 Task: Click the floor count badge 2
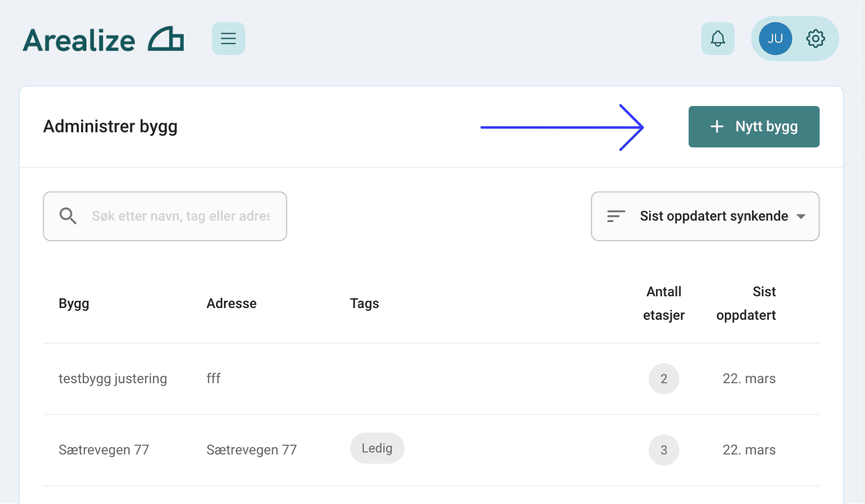tap(663, 379)
